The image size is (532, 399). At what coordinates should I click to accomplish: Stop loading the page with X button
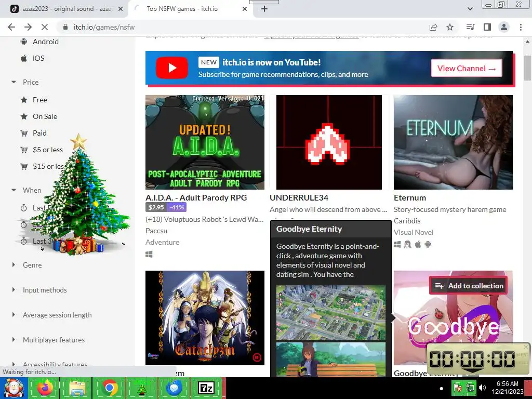coord(45,27)
